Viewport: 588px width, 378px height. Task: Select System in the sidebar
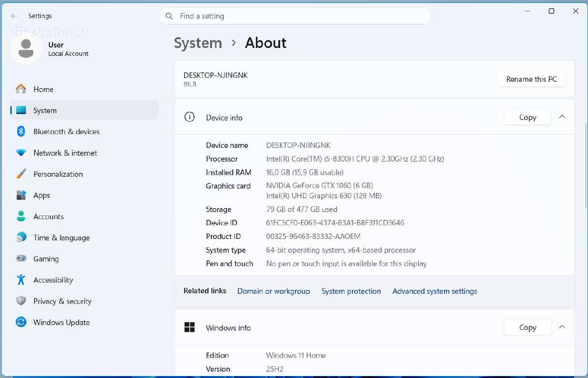[84, 110]
